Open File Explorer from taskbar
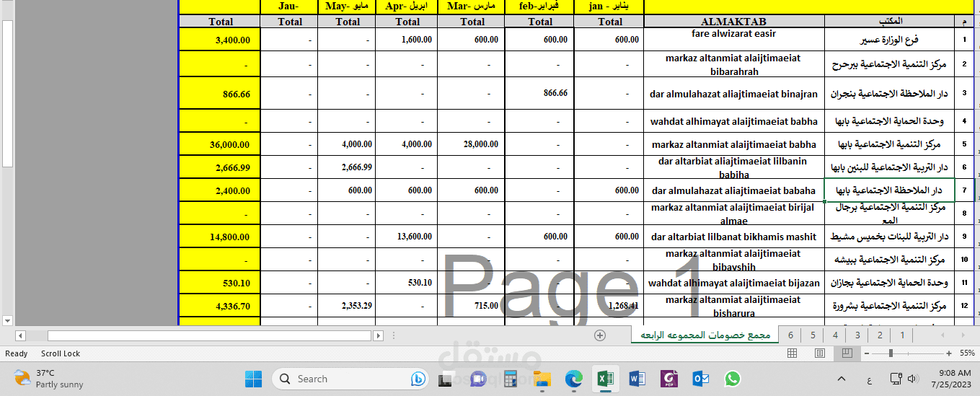 tap(542, 379)
